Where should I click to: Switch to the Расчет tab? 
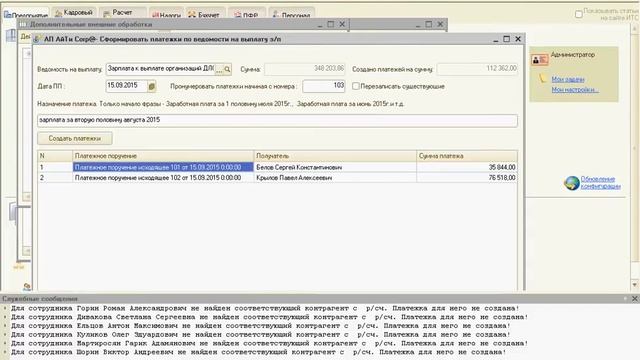click(122, 13)
